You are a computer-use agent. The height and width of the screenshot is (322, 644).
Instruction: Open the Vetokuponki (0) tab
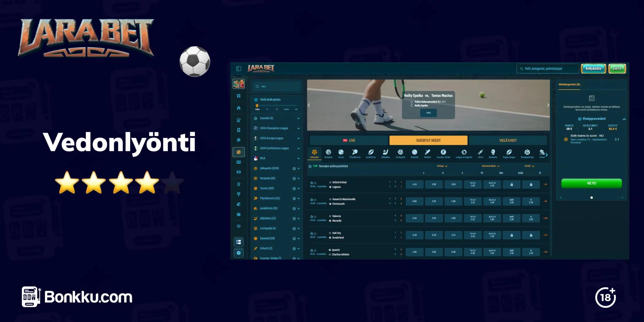coord(569,84)
